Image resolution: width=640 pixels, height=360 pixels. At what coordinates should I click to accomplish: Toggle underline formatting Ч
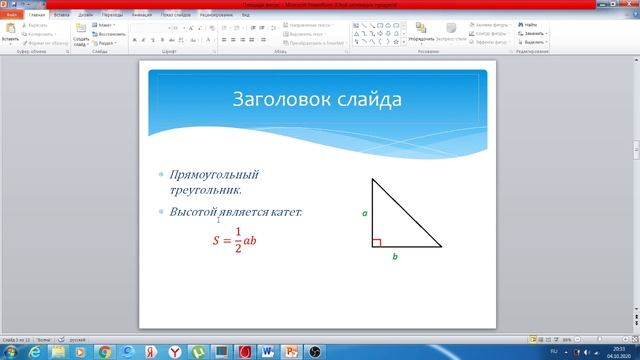[153, 40]
